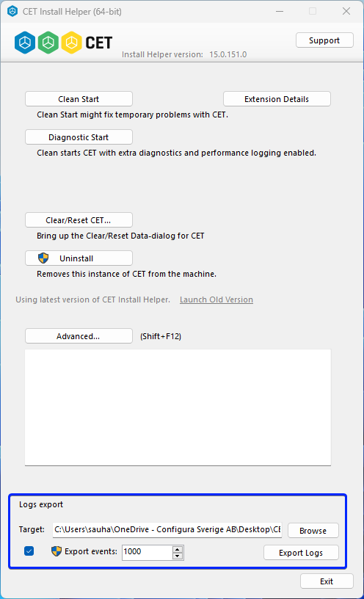Click the blue CET hexagon logo

tap(25, 43)
